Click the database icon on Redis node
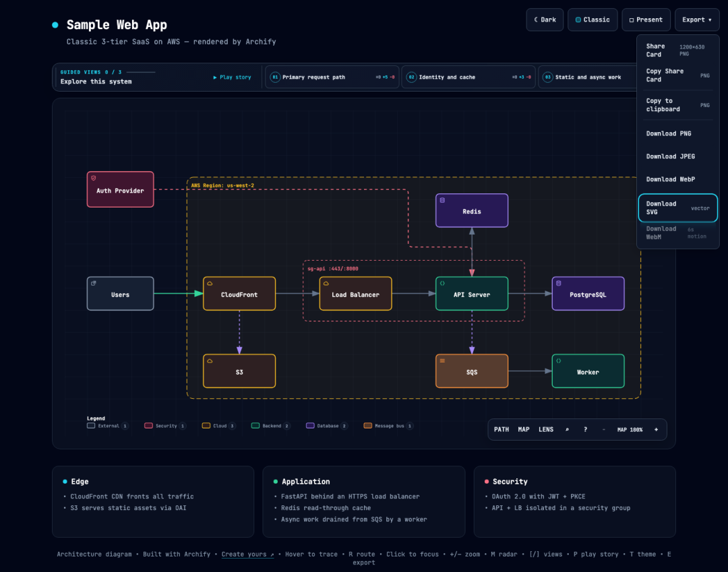This screenshot has width=728, height=572. point(442,200)
